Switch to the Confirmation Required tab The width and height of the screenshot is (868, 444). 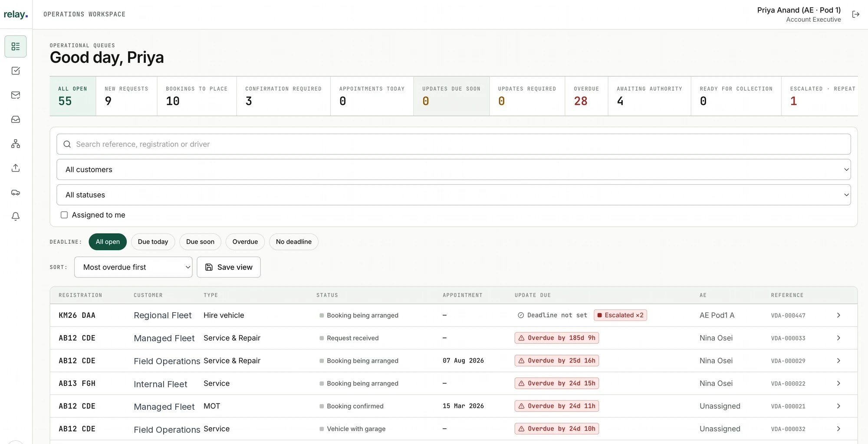coord(283,96)
